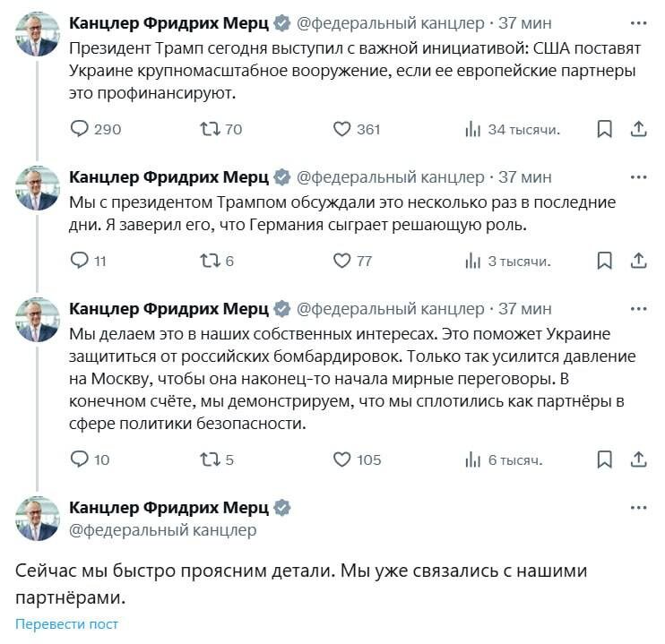665x644 pixels.
Task: Share the post about Germany's decisive role
Action: (638, 262)
